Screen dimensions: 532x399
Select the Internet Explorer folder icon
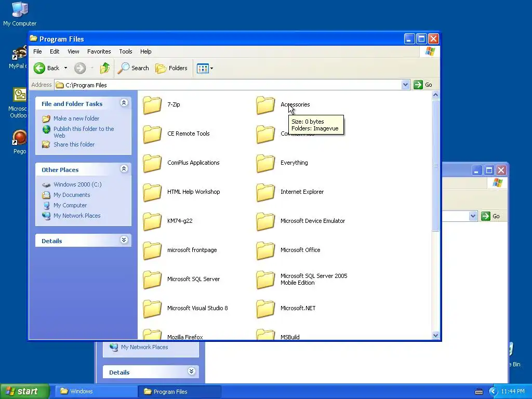coord(265,192)
